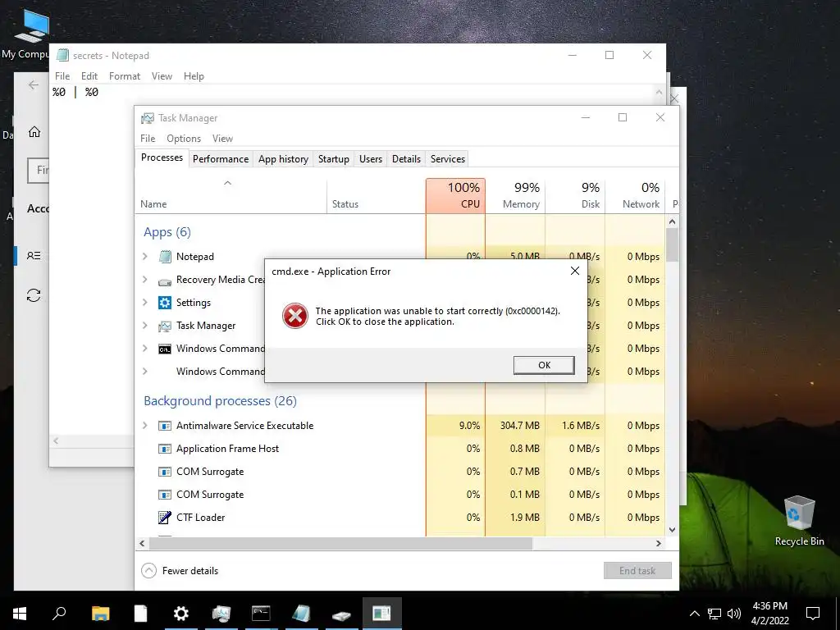The width and height of the screenshot is (840, 630).
Task: Switch to Settings via taskbar gear icon
Action: [x=181, y=614]
